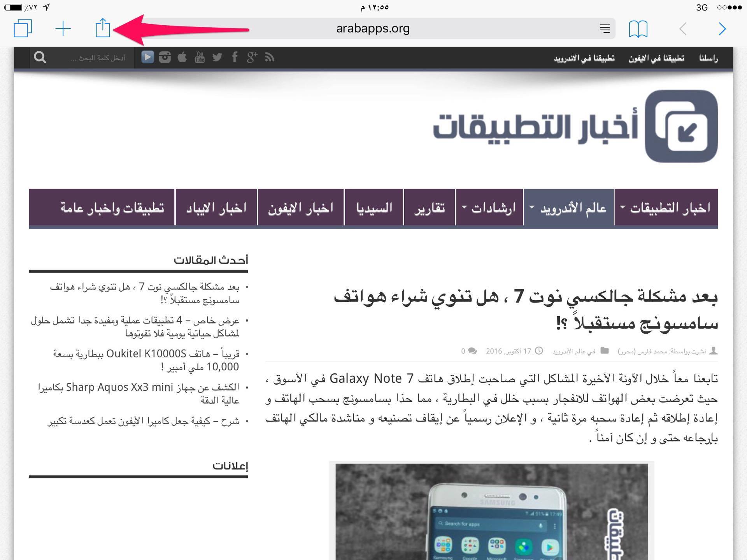Screen dimensions: 747x560
Task: Open the RSS feed icon
Action: coord(270,58)
